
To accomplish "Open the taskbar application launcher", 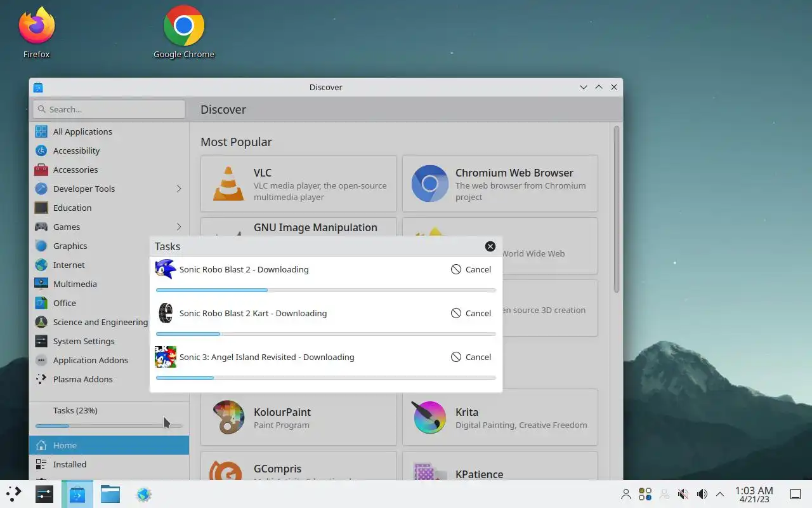I will [x=13, y=494].
